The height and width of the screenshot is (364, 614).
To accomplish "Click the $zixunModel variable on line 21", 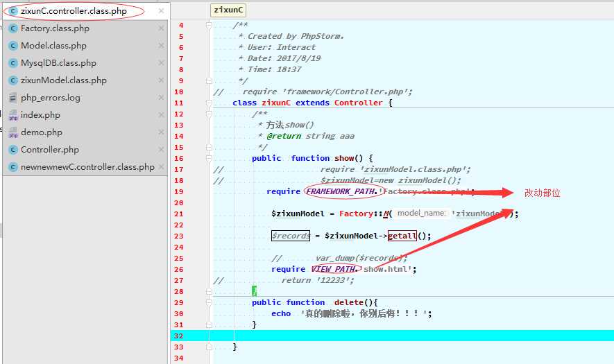I will (x=298, y=214).
